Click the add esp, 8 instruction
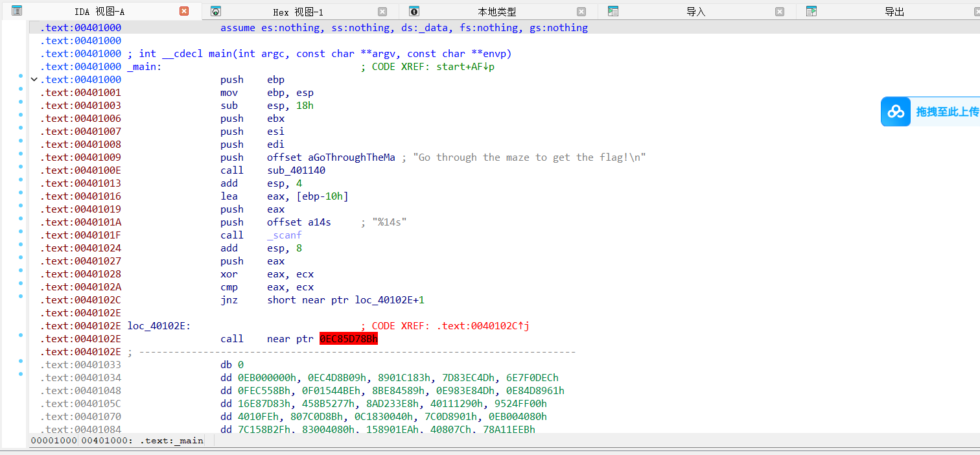This screenshot has height=455, width=980. (261, 248)
